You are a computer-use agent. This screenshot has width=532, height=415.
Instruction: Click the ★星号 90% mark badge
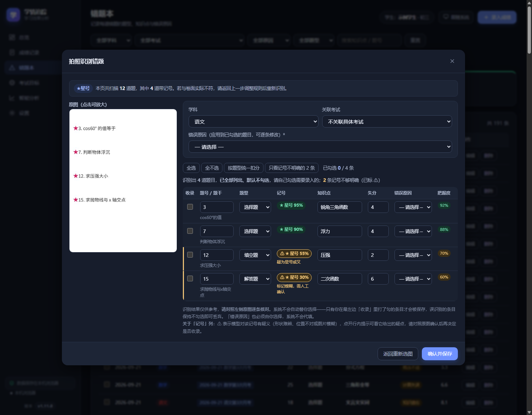(291, 229)
